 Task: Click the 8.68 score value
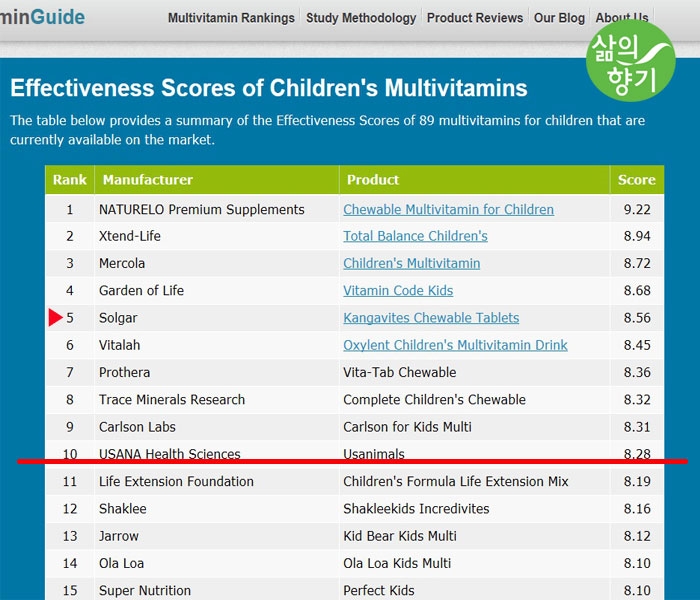637,290
